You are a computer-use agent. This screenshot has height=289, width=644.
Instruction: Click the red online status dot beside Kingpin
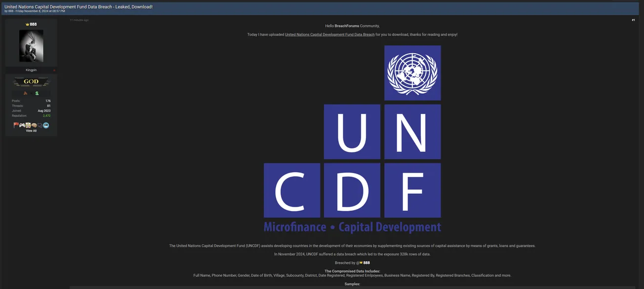(54, 70)
